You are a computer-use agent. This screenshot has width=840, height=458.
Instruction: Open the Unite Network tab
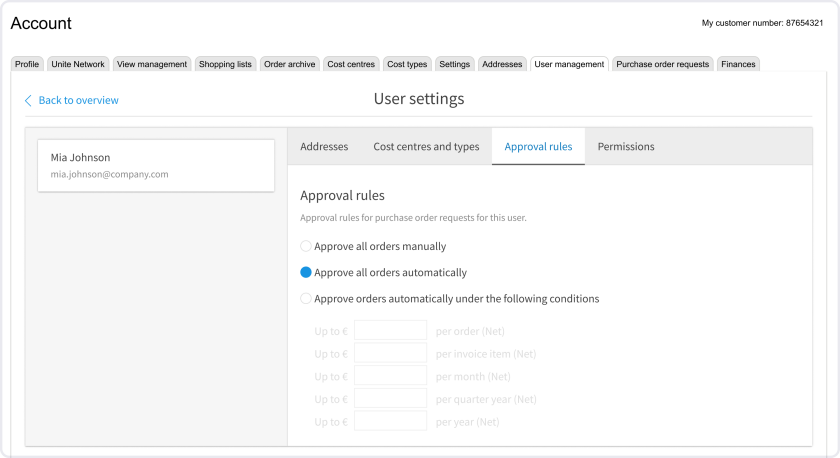pos(78,64)
